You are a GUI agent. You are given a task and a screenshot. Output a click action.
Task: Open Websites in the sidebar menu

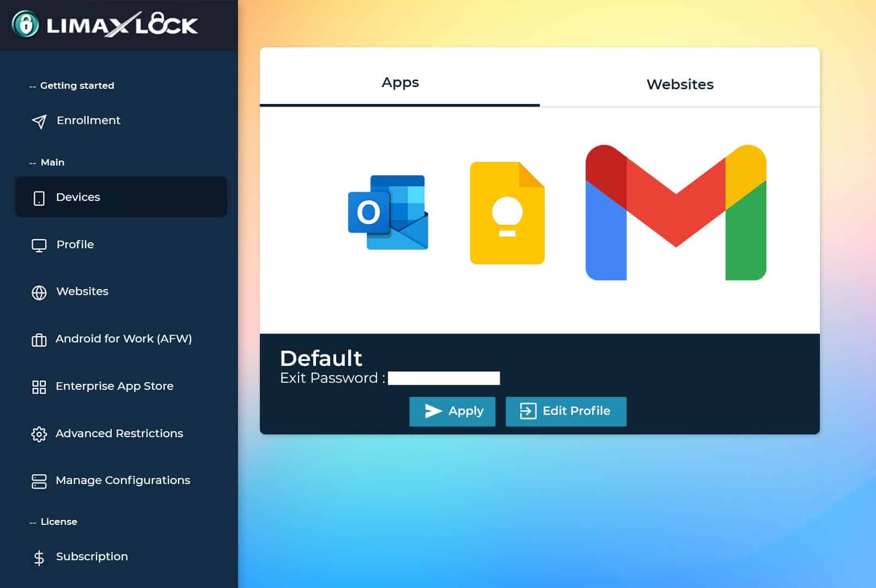pos(121,291)
